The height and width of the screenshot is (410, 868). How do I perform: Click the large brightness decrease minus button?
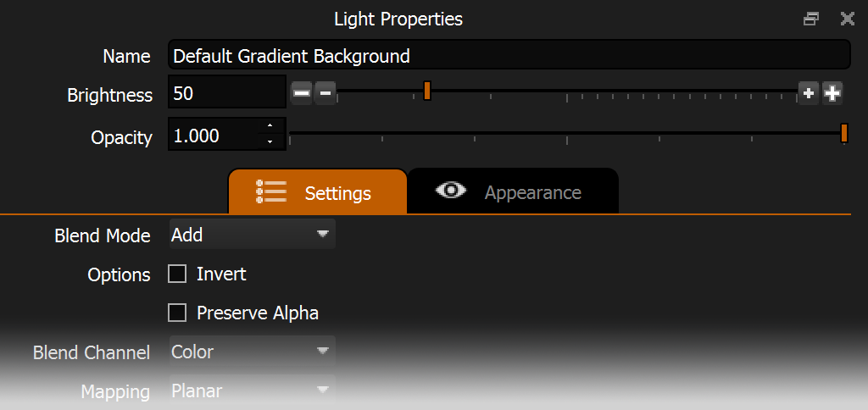pyautogui.click(x=302, y=92)
